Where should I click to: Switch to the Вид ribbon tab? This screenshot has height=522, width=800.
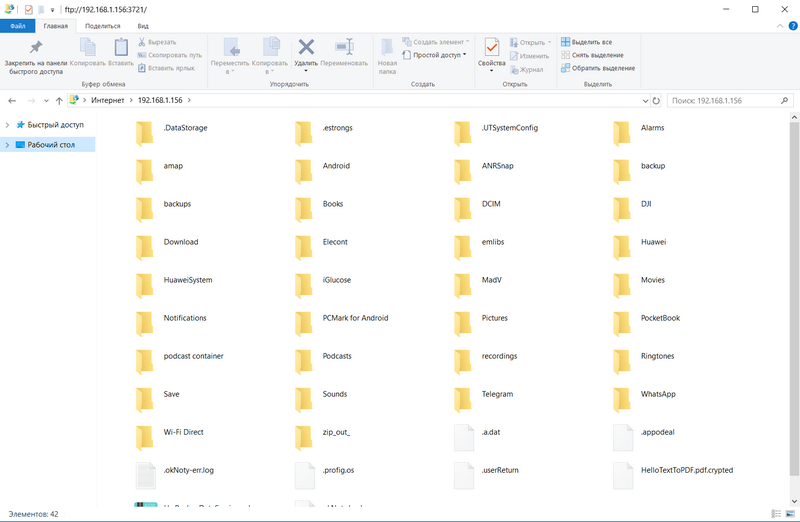(143, 25)
